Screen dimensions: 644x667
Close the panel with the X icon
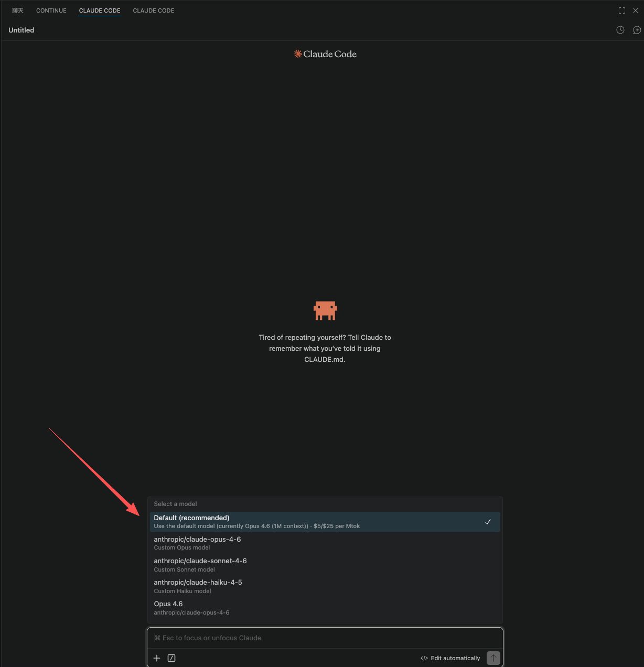[x=636, y=10]
